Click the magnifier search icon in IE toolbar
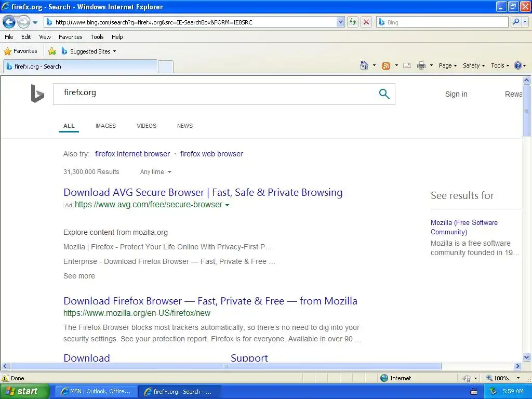The width and height of the screenshot is (532, 399). point(516,22)
